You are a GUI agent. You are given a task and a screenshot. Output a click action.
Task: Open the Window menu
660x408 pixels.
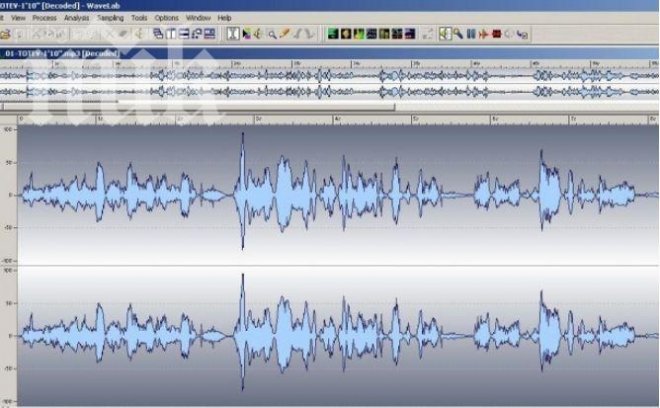pyautogui.click(x=198, y=18)
